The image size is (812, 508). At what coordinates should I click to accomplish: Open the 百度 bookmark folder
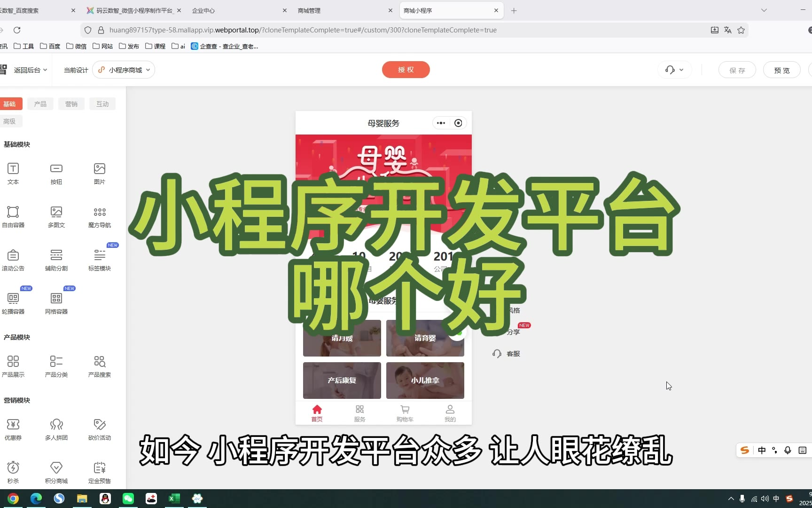(50, 46)
